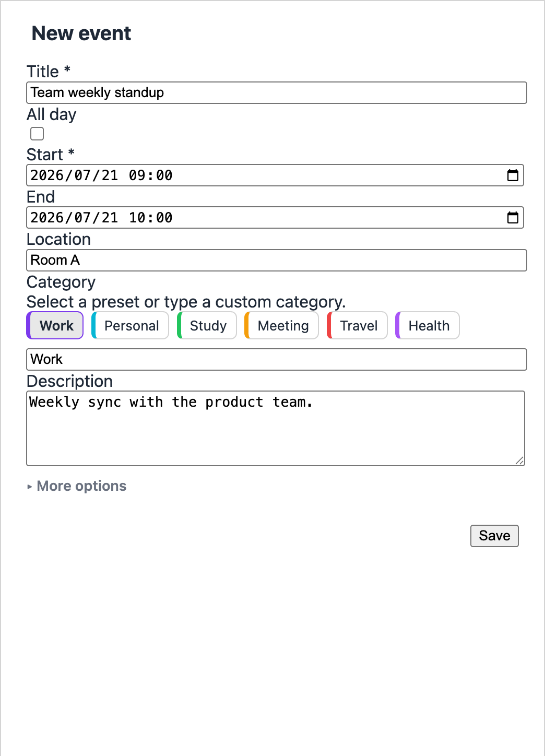Image resolution: width=545 pixels, height=756 pixels.
Task: Select the Meeting category chip
Action: (x=281, y=325)
